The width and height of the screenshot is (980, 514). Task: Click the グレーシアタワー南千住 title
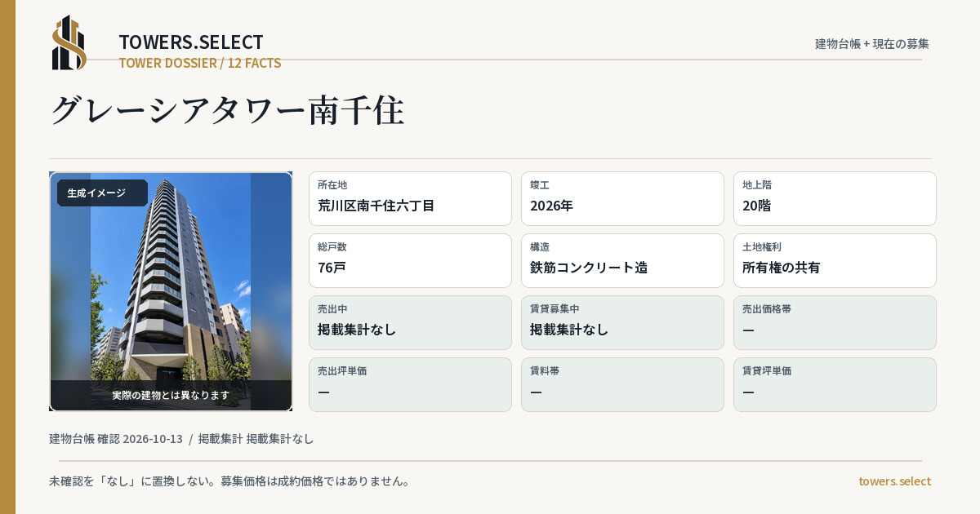tap(227, 110)
